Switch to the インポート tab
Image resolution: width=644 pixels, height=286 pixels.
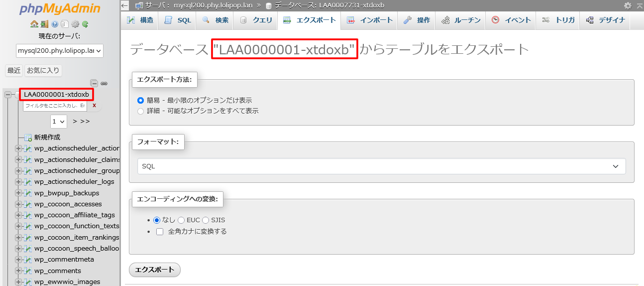click(370, 20)
